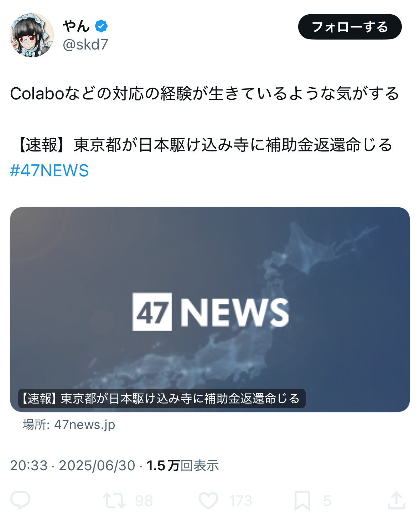Click the @skd7 username handle
The height and width of the screenshot is (513, 420).
(x=85, y=45)
